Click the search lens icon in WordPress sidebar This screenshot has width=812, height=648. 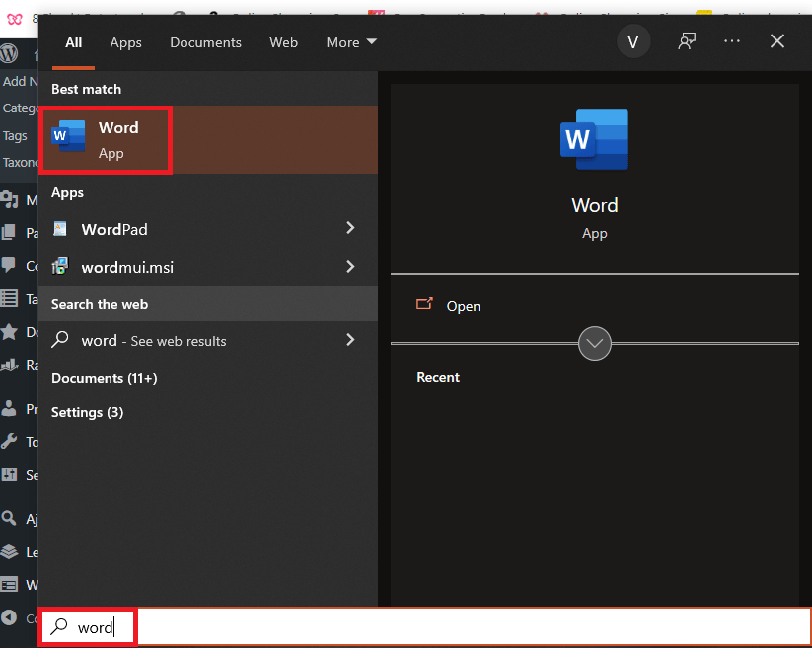(x=9, y=518)
